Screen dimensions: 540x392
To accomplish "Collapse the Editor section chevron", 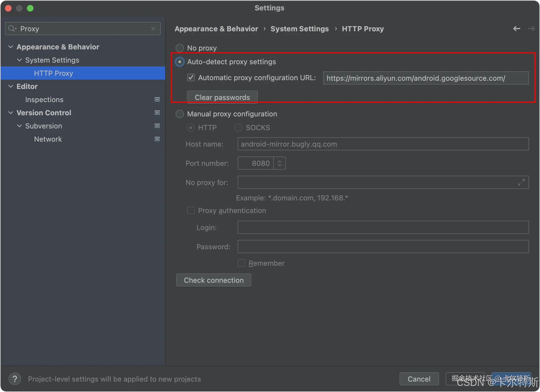I will pyautogui.click(x=11, y=86).
